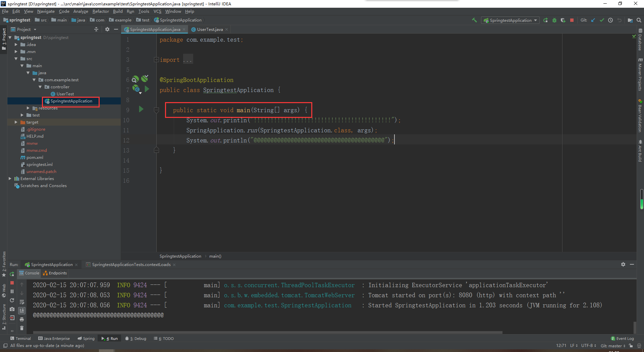Screen dimensions: 644x352
Task: Open the Event Log
Action: (x=622, y=339)
